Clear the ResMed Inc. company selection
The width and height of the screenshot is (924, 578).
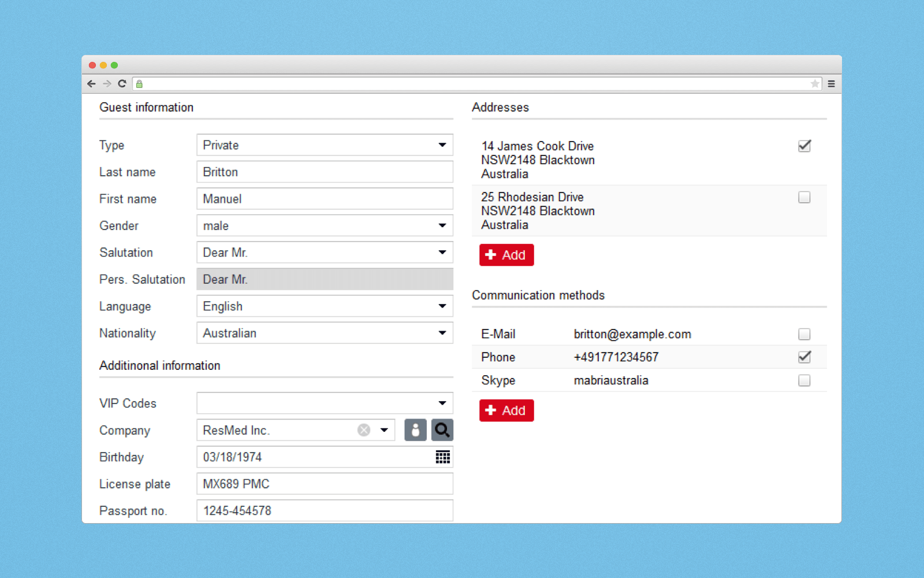tap(364, 430)
